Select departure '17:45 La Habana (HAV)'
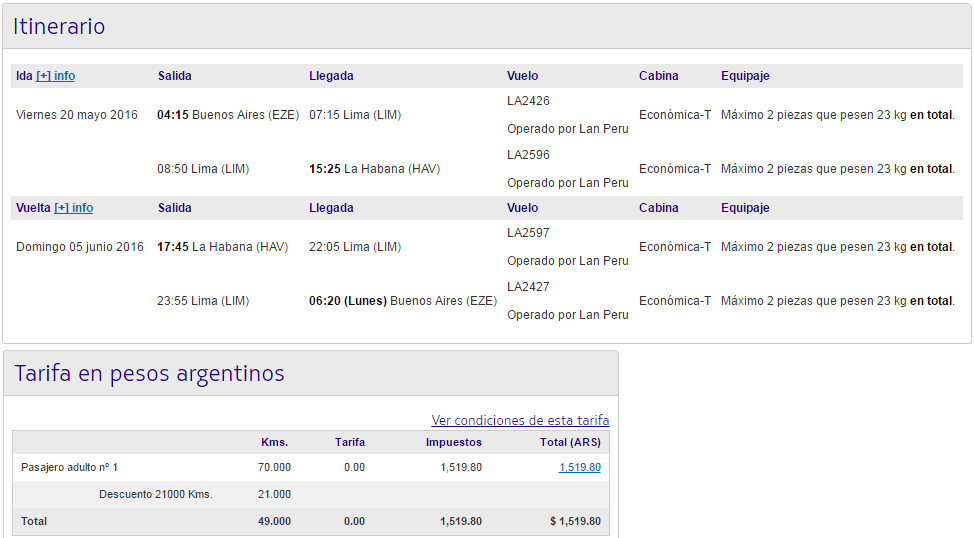Image resolution: width=974 pixels, height=538 pixels. pyautogui.click(x=222, y=247)
